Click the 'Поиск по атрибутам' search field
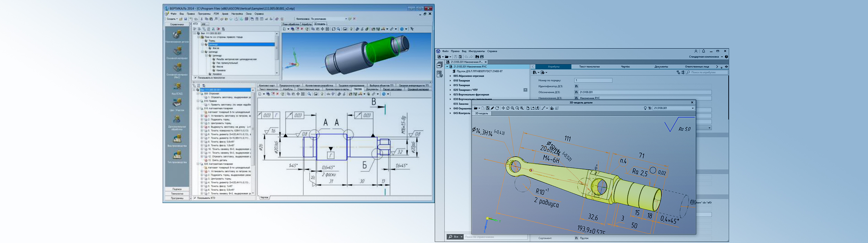This screenshot has height=243, width=868. (x=708, y=73)
